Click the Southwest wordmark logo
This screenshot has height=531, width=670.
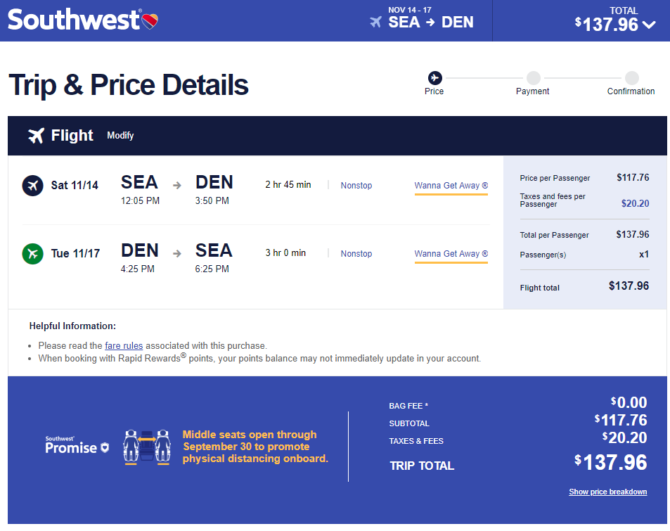point(73,20)
